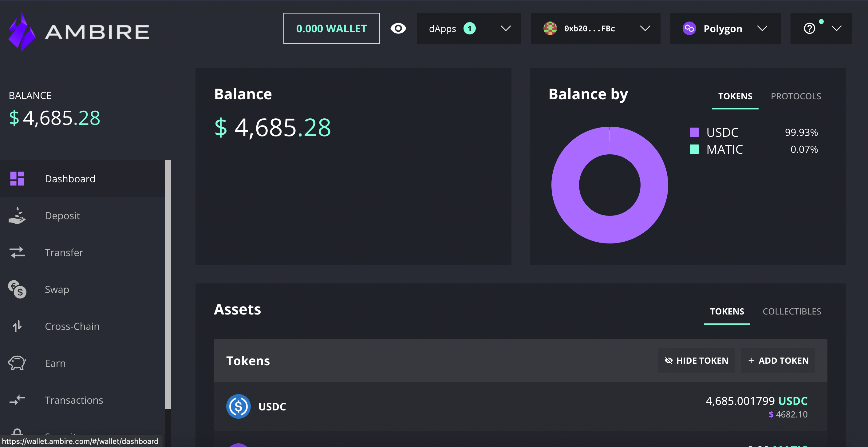Viewport: 868px width, 447px height.
Task: Switch to the Protocols tab
Action: tap(795, 97)
